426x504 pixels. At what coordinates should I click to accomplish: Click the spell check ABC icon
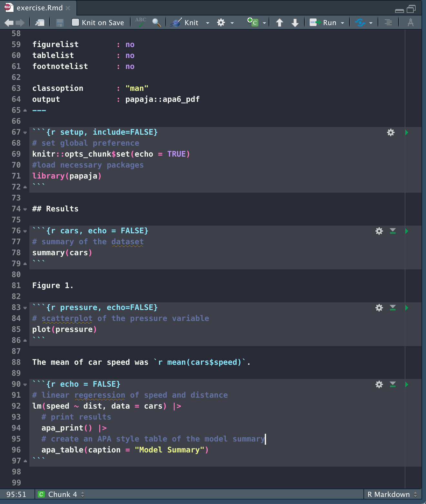(x=141, y=22)
